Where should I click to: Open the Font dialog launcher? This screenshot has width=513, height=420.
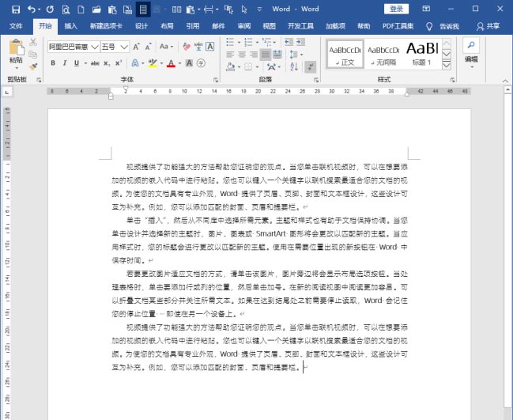click(216, 80)
